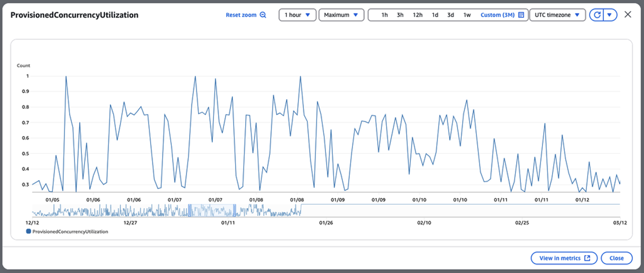The image size is (644, 273).
Task: Click the Reset zoom link
Action: click(x=241, y=15)
